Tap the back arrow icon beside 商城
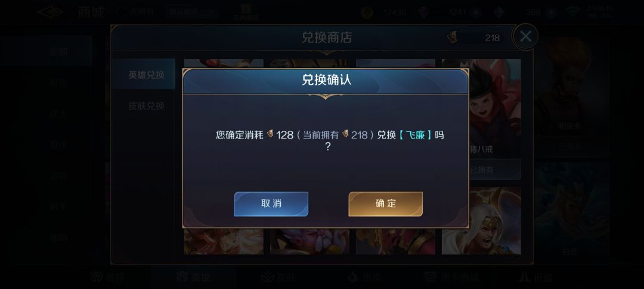Viewport: 644px width, 289px height. pyautogui.click(x=49, y=12)
